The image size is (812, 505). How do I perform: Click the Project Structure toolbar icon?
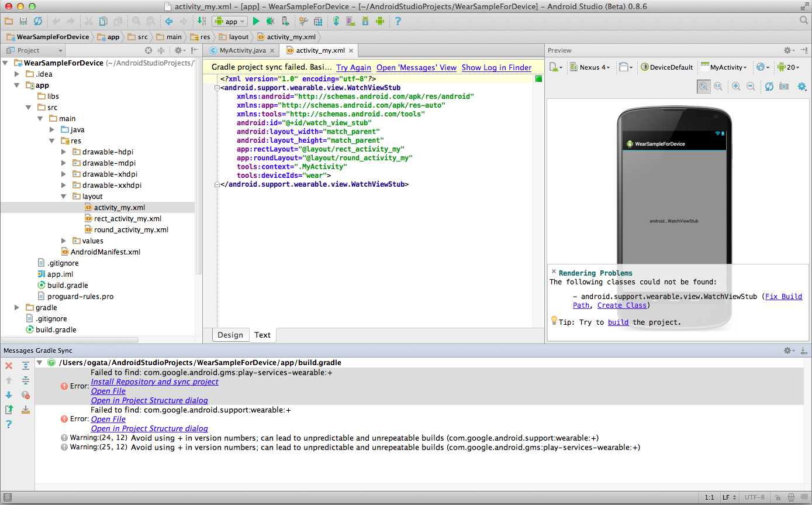pyautogui.click(x=318, y=22)
